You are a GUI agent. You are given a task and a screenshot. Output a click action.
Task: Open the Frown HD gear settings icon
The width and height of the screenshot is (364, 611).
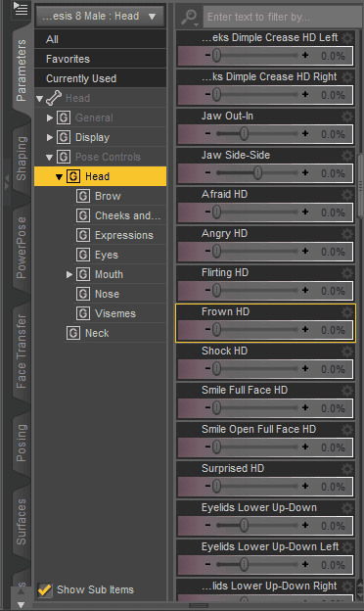tap(346, 311)
